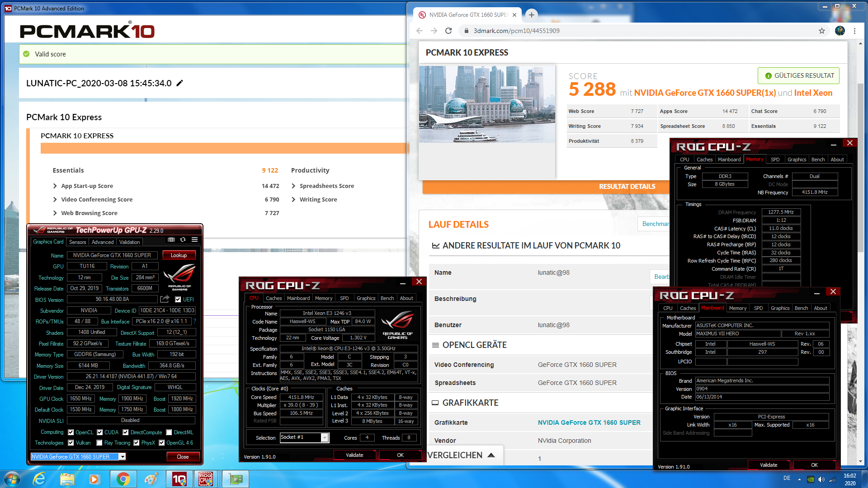The width and height of the screenshot is (868, 488).
Task: Toggle the UEFI checkbox in GPU-Z
Action: (x=178, y=300)
